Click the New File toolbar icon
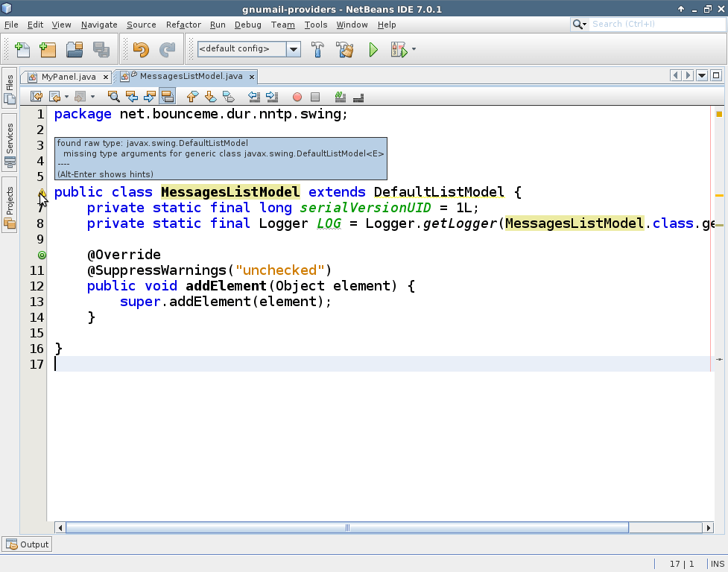This screenshot has width=728, height=572. [22, 49]
